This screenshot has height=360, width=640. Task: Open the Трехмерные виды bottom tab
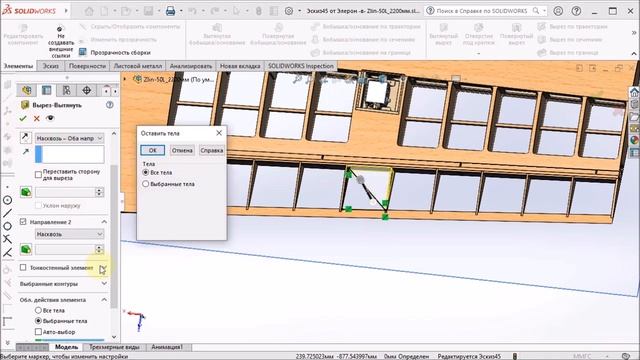(114, 347)
